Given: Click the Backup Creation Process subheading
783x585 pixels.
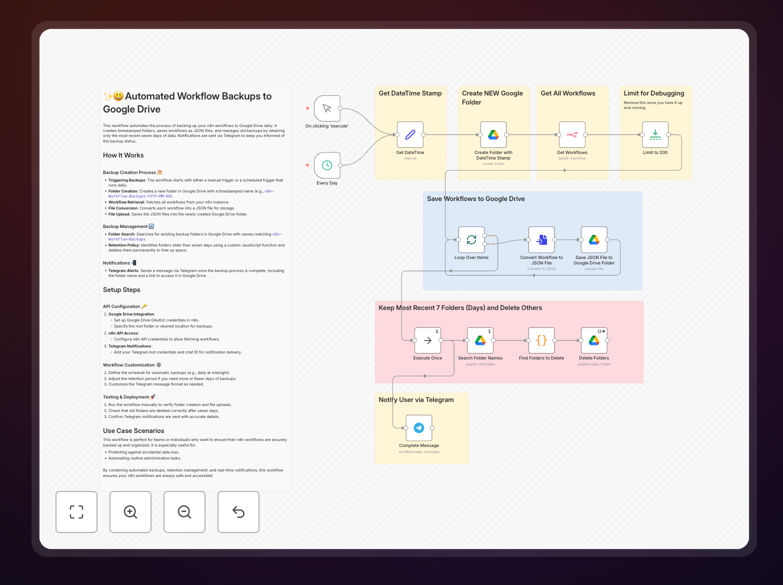Looking at the screenshot, I should [132, 172].
